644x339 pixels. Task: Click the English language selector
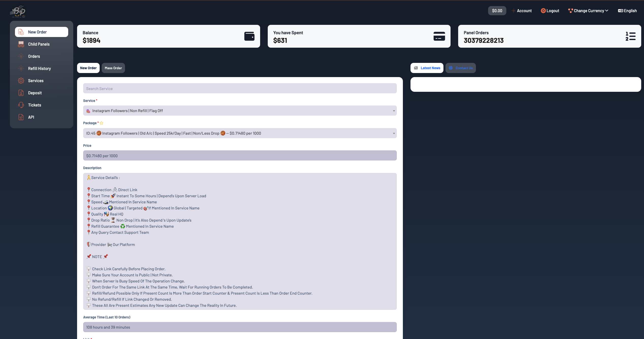[x=627, y=11]
